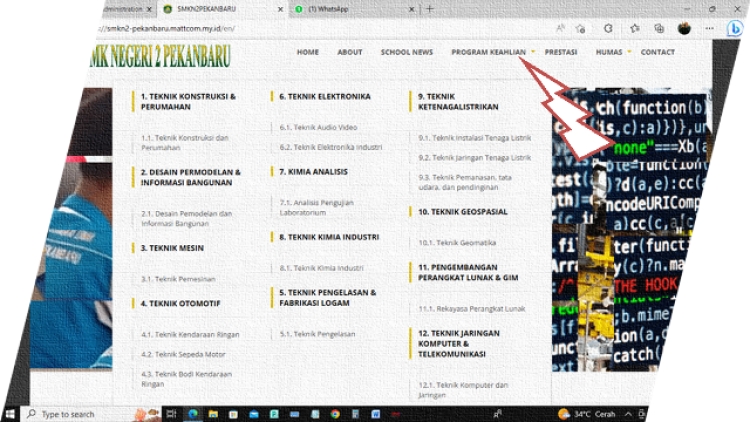Click the Windows taskbar search box
Screen dimensions: 750x422
(75, 413)
